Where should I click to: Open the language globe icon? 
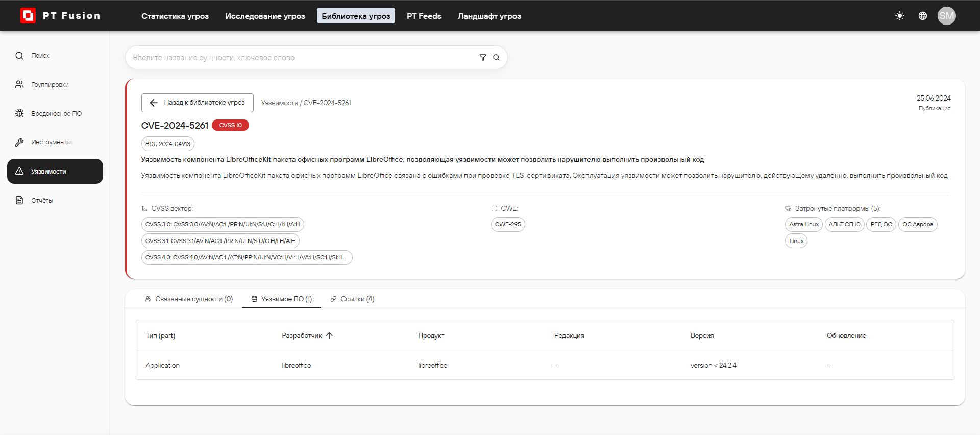pos(923,16)
